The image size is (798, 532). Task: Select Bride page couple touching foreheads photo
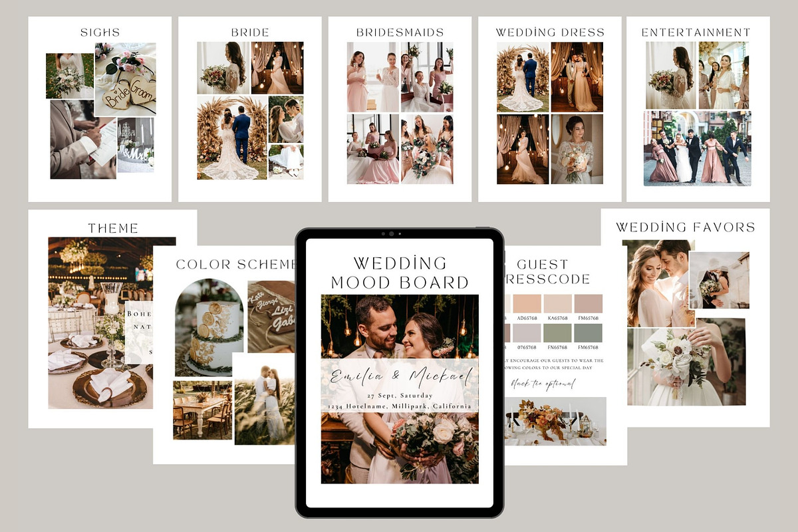click(286, 119)
